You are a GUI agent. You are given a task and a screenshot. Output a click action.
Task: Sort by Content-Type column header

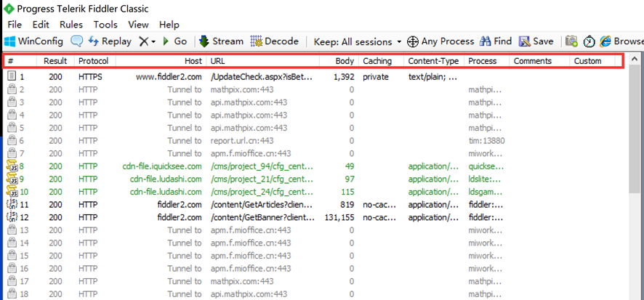[434, 61]
